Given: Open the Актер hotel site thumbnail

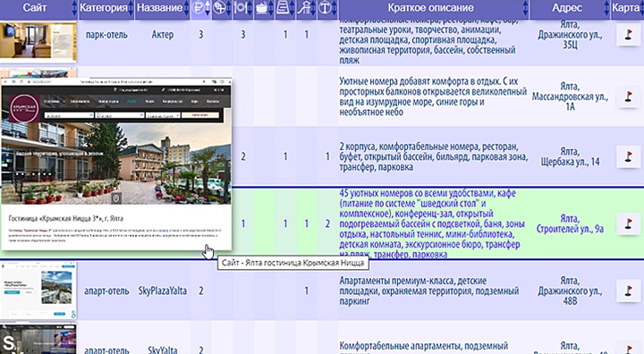Looking at the screenshot, I should pyautogui.click(x=38, y=41).
